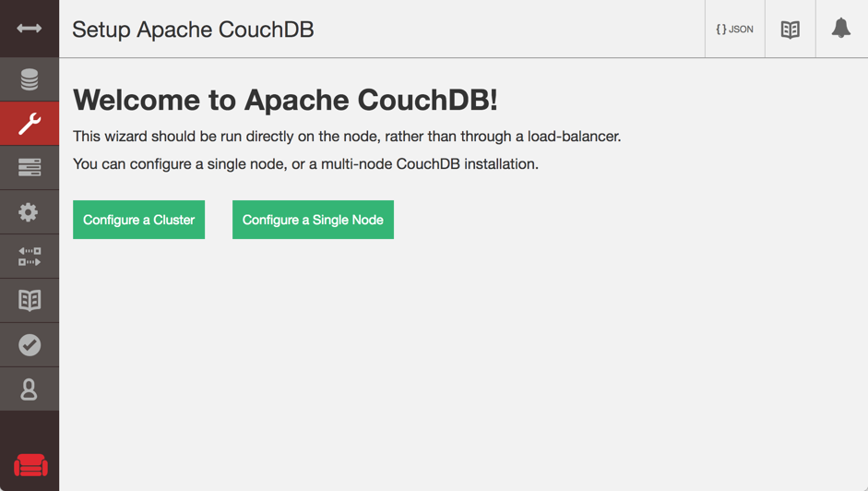Open the JSON view in header
The height and width of the screenshot is (491, 868).
(734, 30)
